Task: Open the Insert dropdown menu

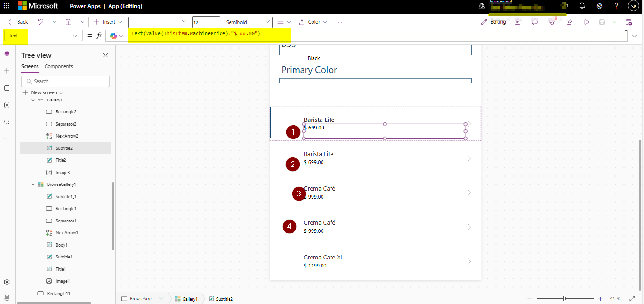Action: (108, 22)
